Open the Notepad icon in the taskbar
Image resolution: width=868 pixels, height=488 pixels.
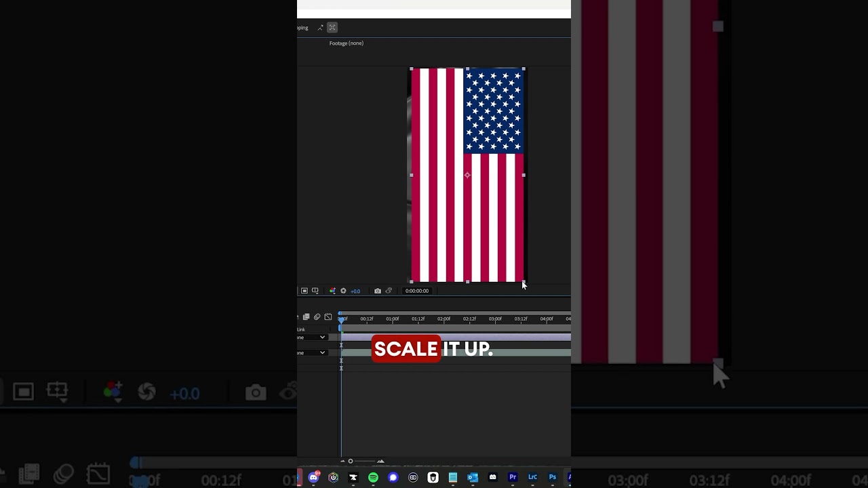click(x=452, y=478)
